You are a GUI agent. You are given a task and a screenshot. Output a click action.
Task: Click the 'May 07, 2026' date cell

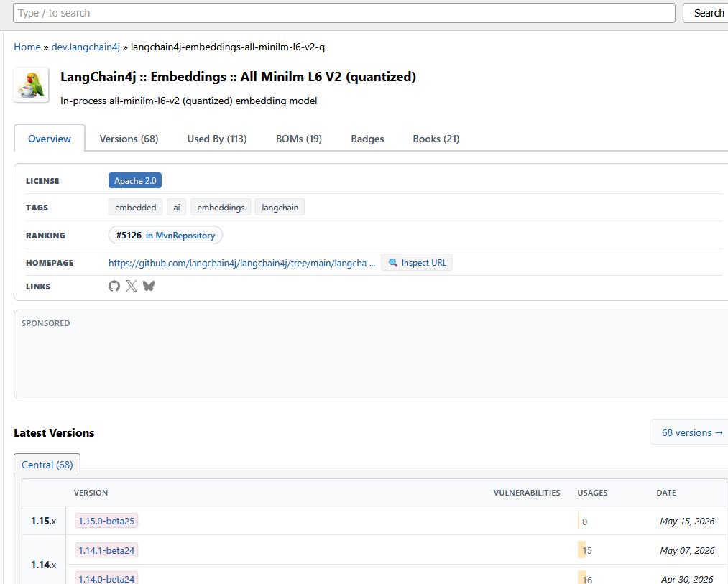coord(687,550)
